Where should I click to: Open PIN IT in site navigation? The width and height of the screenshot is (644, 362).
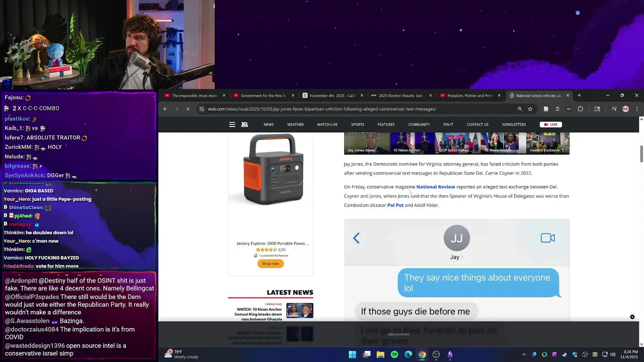(x=448, y=124)
